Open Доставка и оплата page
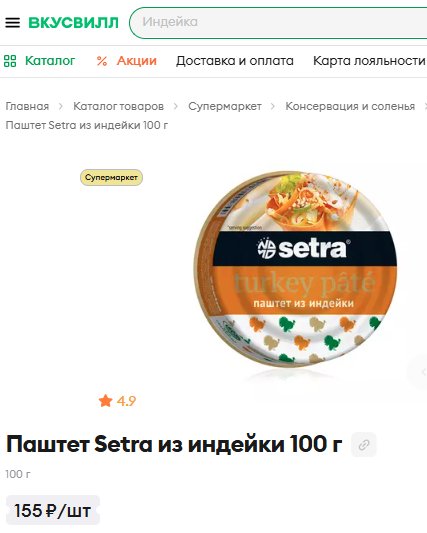The width and height of the screenshot is (427, 533). pyautogui.click(x=235, y=61)
